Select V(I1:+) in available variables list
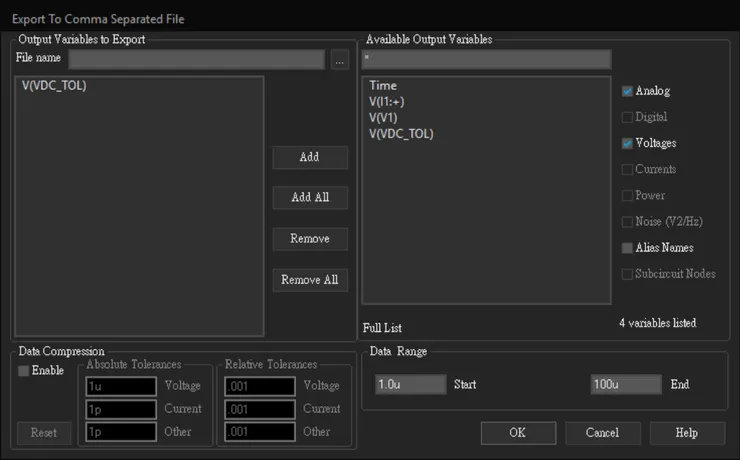 tap(387, 101)
